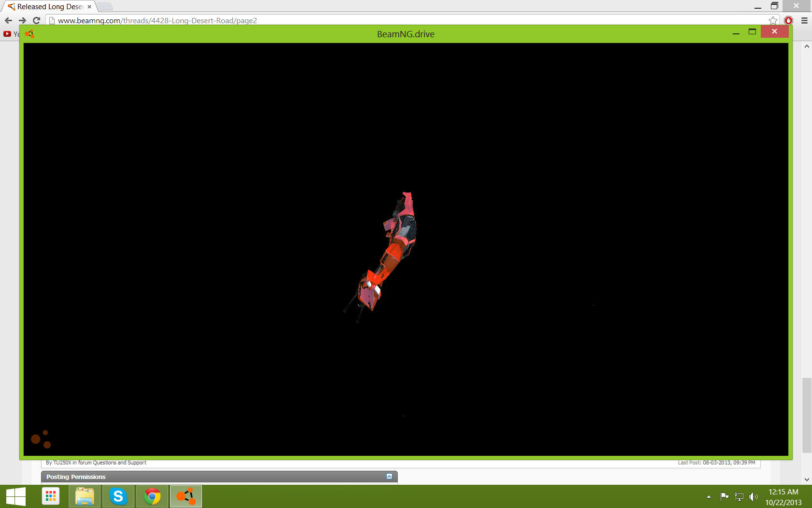The height and width of the screenshot is (508, 812).
Task: Open the network status tray icon
Action: point(739,496)
